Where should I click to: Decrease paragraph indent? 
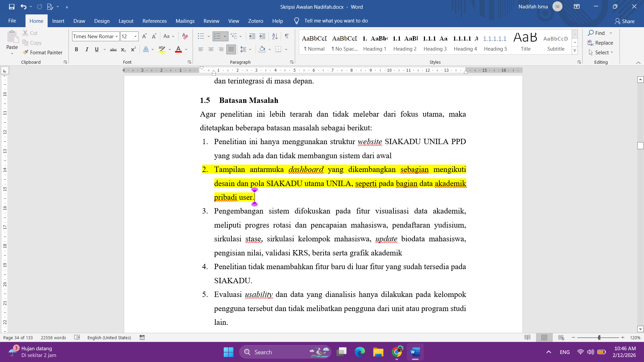252,36
